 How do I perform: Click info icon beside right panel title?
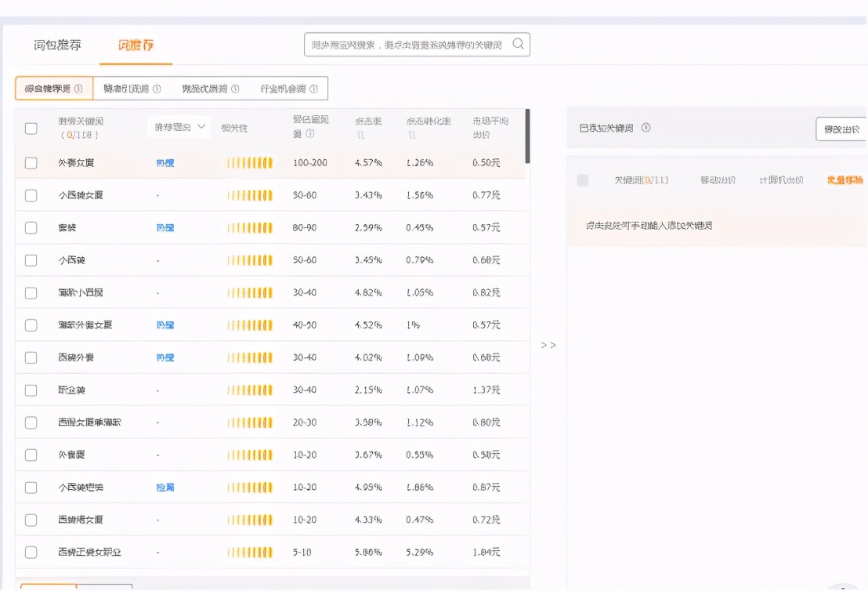(x=646, y=128)
